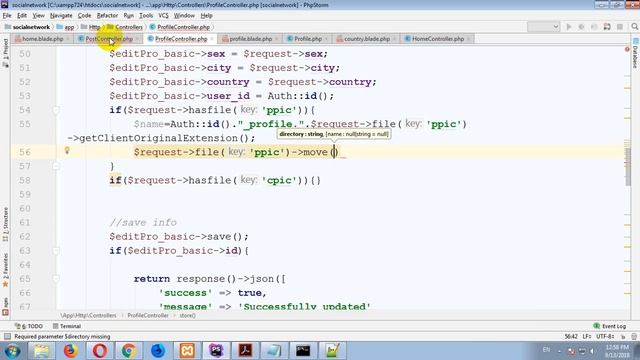This screenshot has height=360, width=640.
Task: Open the Windows Start menu
Action: [x=12, y=351]
